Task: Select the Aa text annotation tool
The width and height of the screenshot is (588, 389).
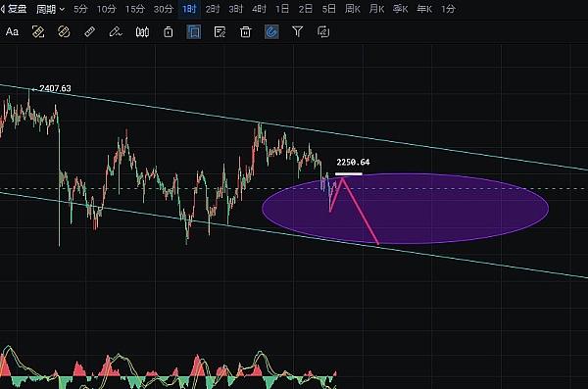Action: pos(12,32)
